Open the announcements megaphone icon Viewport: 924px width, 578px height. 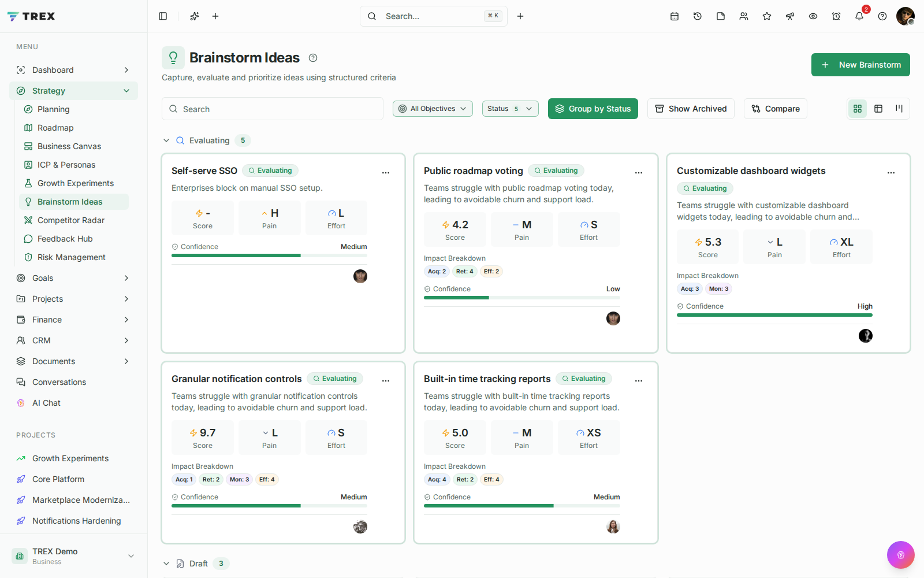point(790,16)
